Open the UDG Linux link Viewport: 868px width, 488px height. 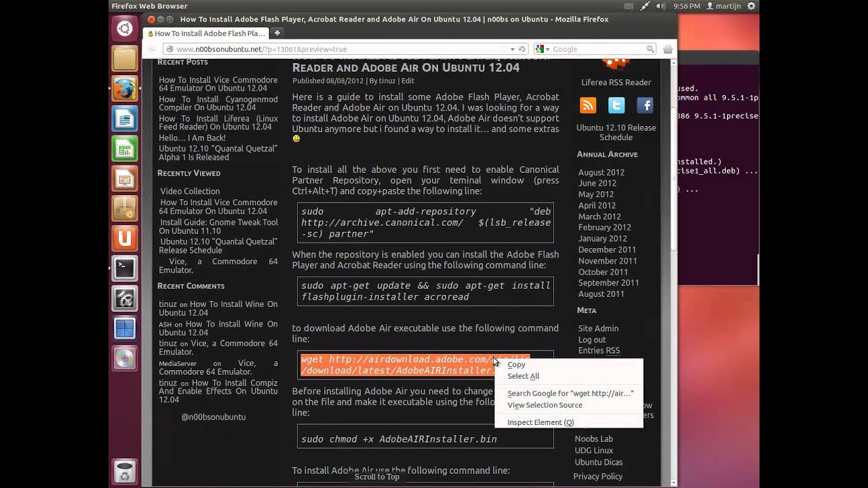point(593,450)
